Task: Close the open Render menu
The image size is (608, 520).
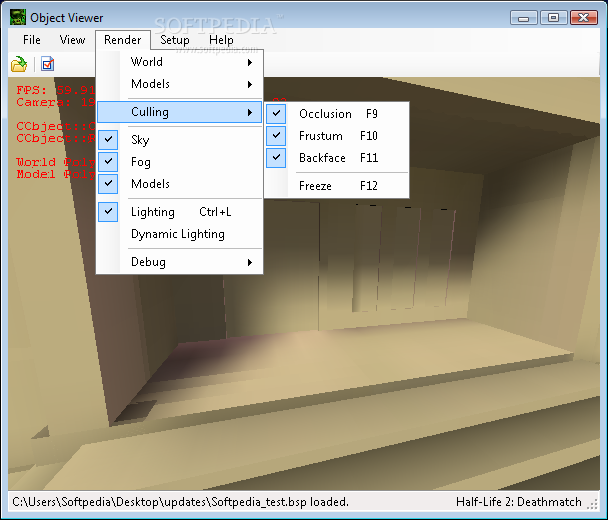Action: tap(123, 40)
